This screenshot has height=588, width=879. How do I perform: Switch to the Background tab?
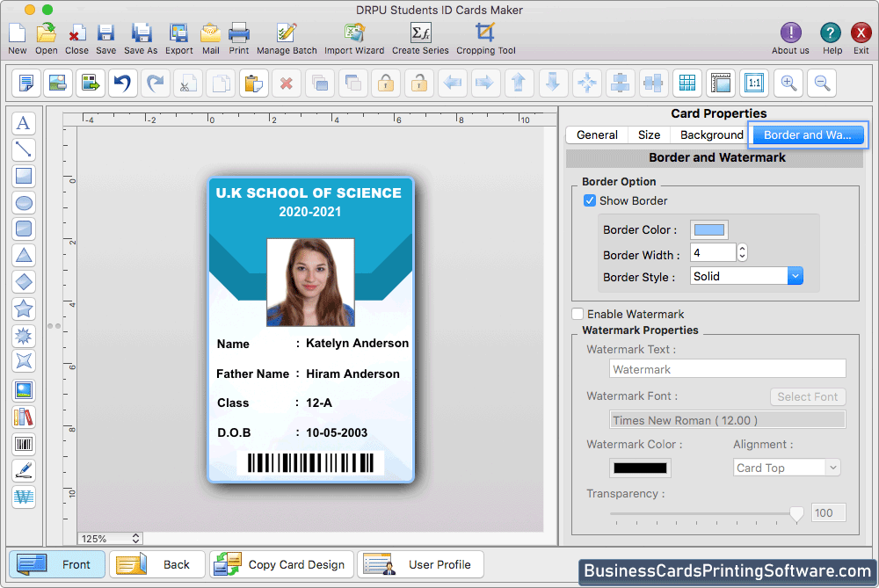coord(711,135)
